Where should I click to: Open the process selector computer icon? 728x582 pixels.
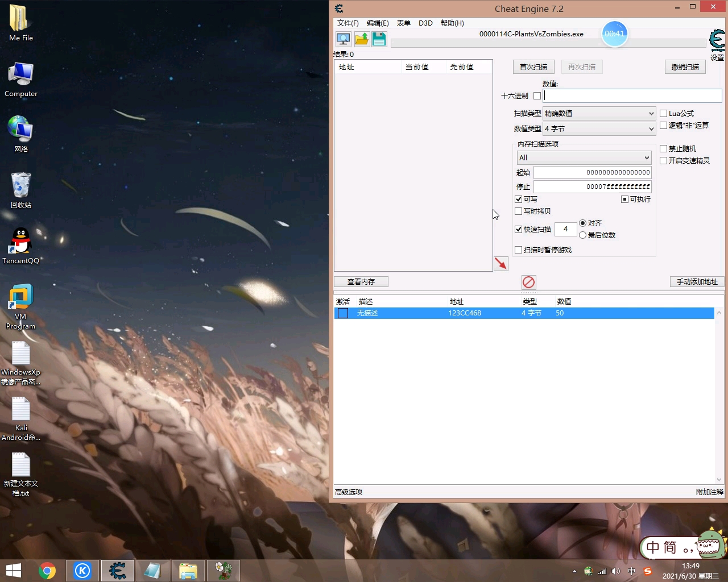[x=343, y=39]
